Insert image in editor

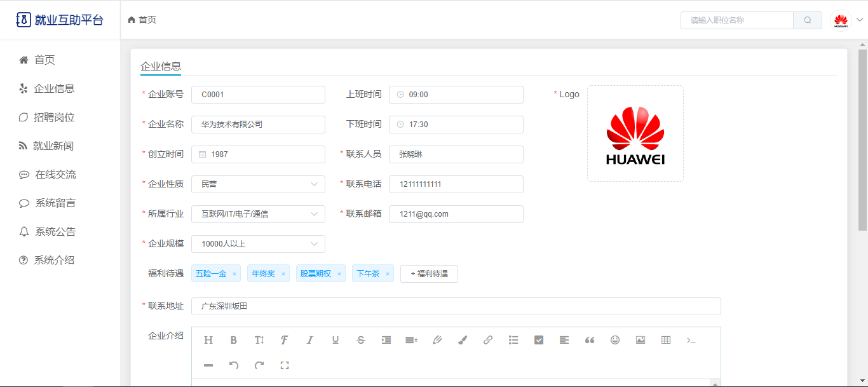pos(641,340)
